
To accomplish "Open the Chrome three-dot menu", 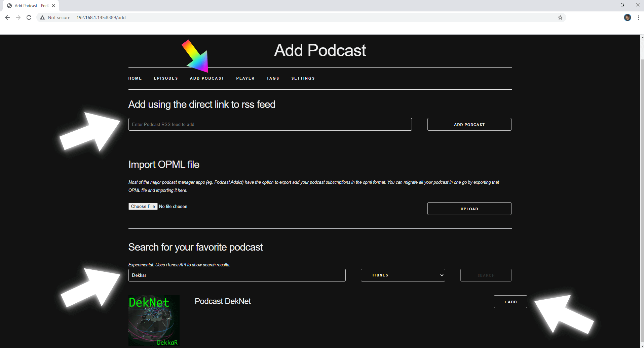I will point(638,17).
